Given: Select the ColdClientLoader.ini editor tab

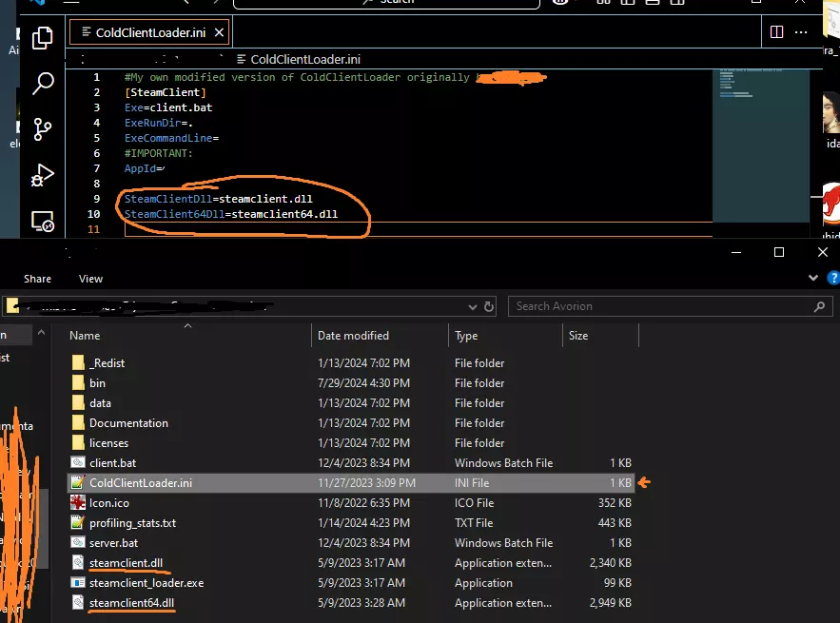Looking at the screenshot, I should [x=149, y=32].
